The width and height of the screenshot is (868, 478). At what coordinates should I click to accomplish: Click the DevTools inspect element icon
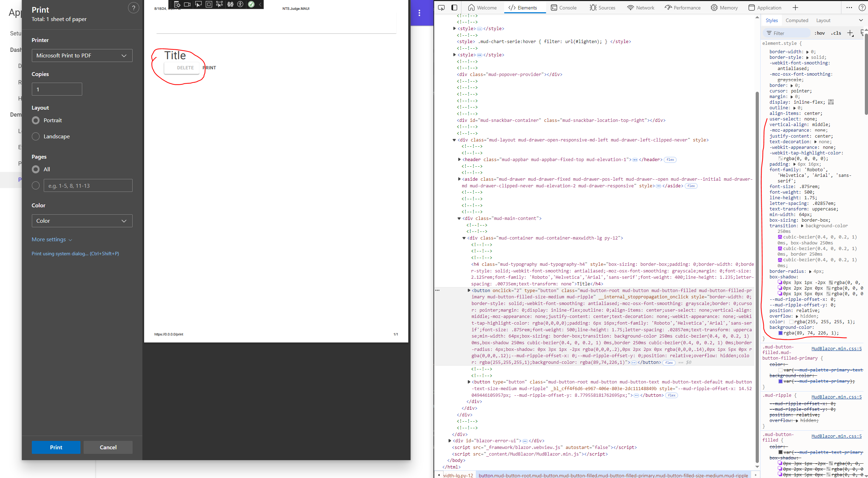point(442,8)
